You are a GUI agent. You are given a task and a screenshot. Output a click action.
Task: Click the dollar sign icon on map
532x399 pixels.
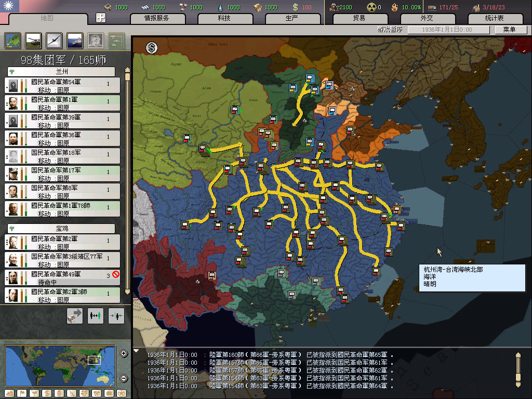coord(152,48)
